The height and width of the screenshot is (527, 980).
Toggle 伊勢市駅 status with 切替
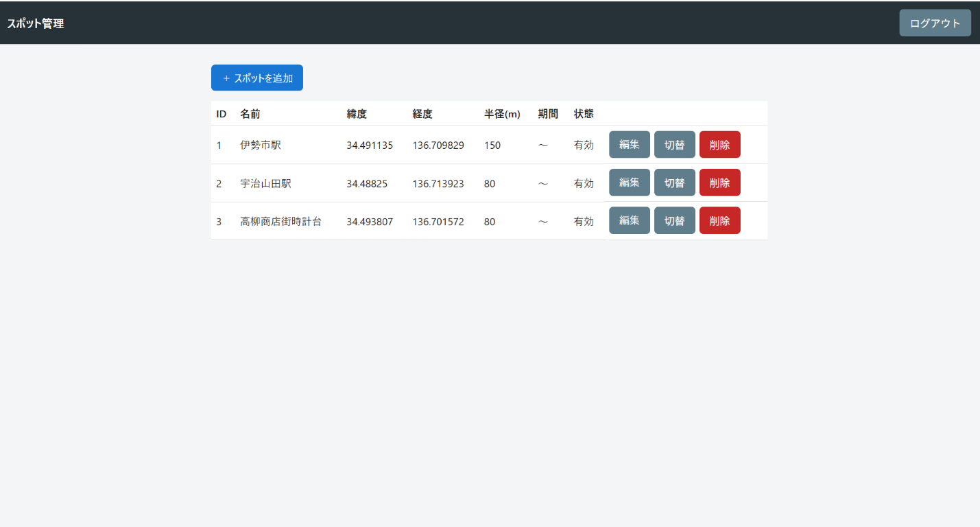(x=675, y=145)
